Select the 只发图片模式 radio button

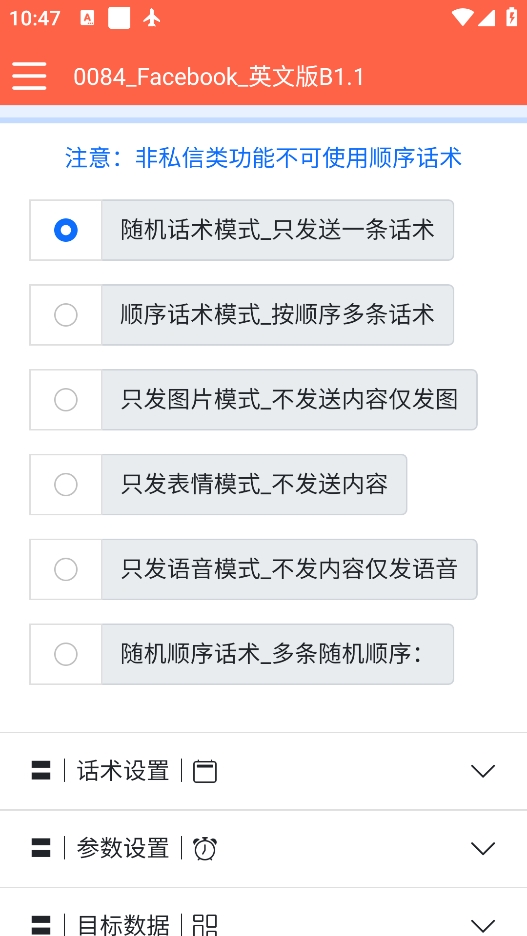click(66, 399)
